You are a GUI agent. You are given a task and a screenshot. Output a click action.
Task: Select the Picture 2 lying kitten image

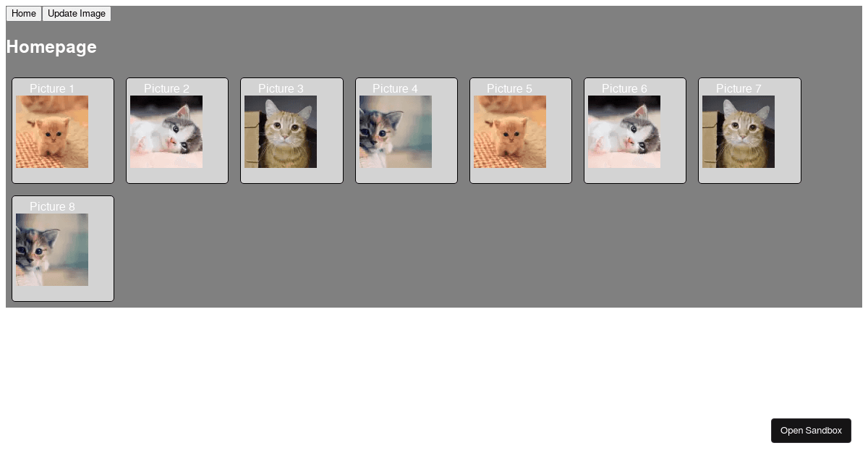tap(166, 132)
